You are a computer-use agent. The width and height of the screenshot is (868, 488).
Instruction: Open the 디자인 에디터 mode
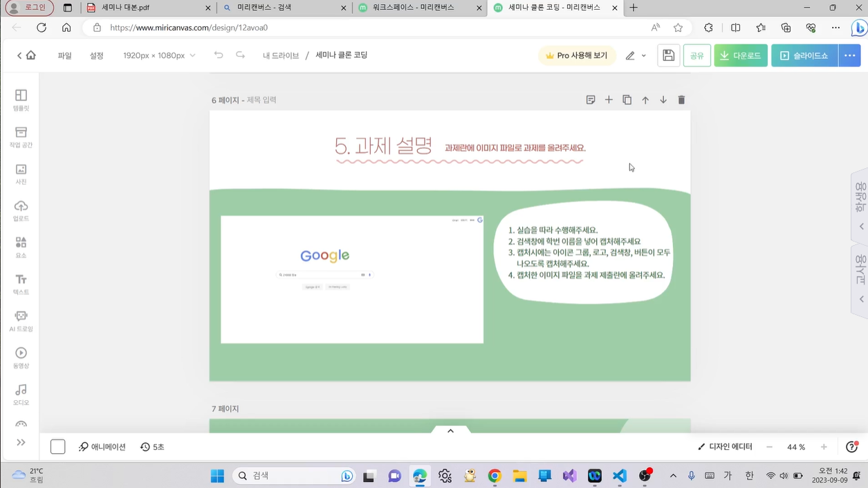pyautogui.click(x=725, y=447)
